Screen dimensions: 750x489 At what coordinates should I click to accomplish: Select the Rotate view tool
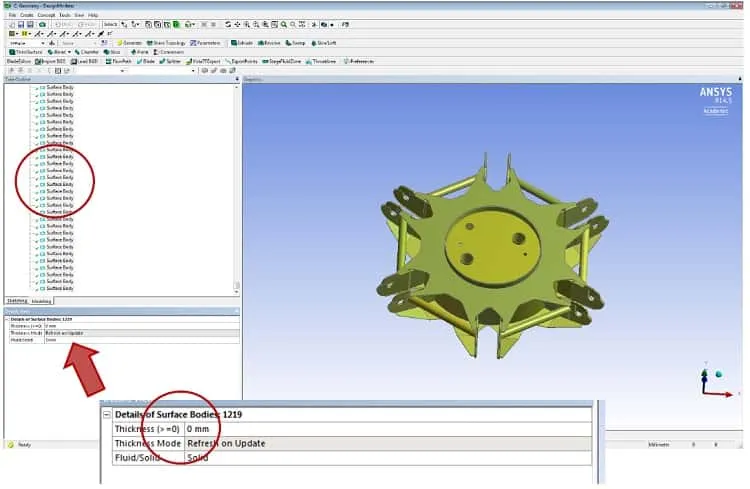[x=228, y=24]
